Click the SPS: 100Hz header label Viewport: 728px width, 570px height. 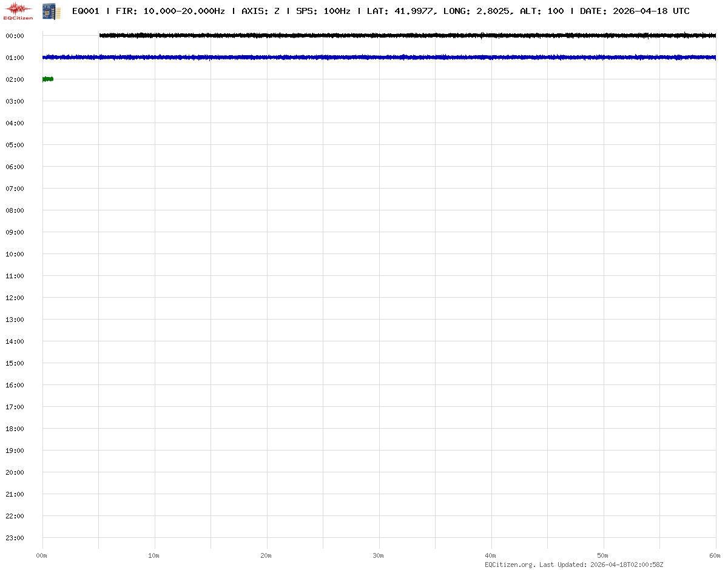tap(323, 11)
